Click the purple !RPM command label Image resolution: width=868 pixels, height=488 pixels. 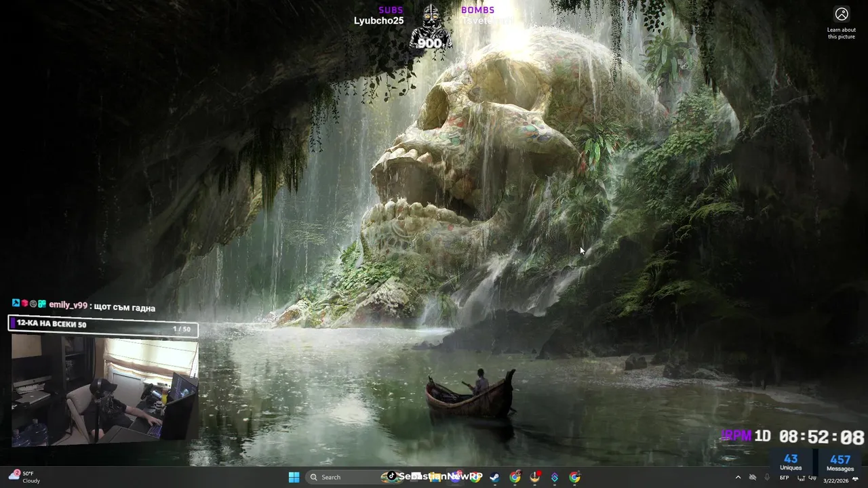click(736, 436)
